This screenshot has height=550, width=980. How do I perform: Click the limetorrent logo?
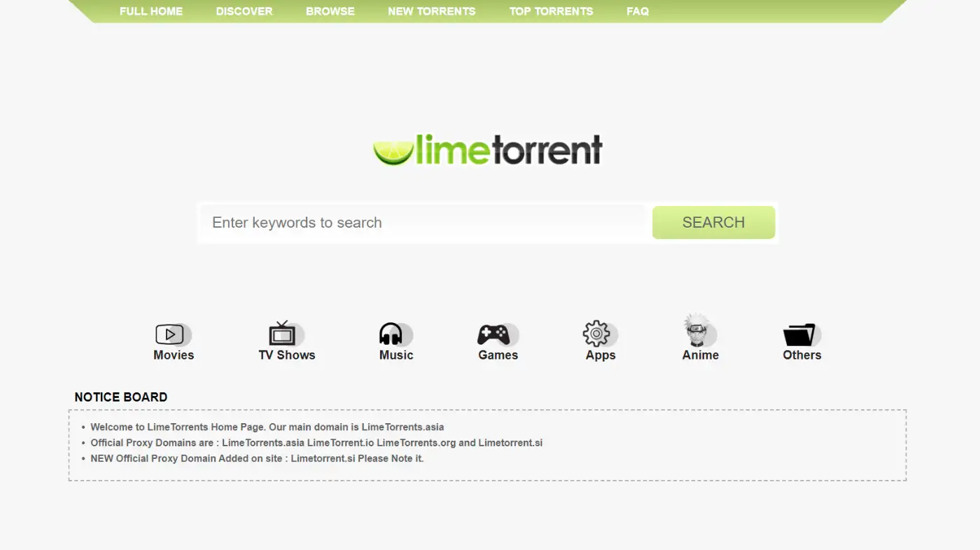488,149
